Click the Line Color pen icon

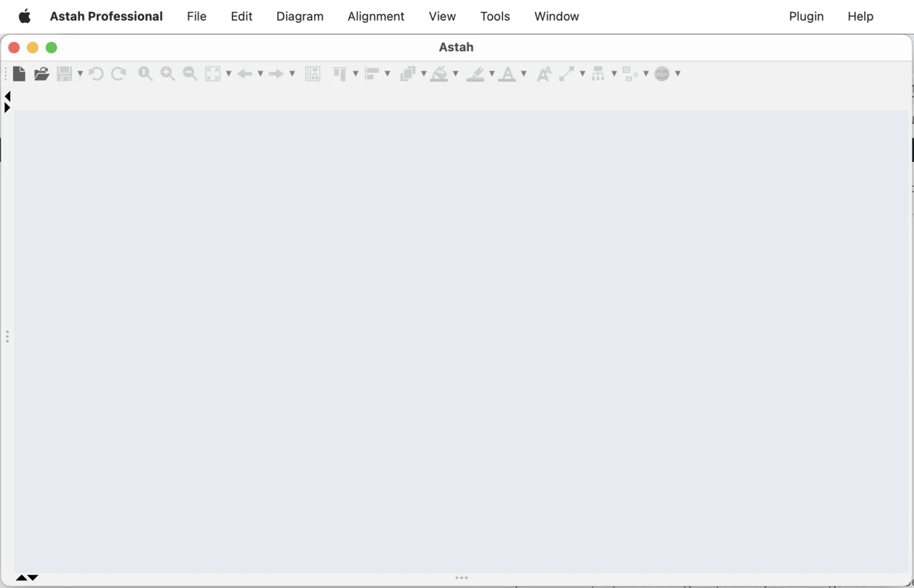[x=476, y=73]
